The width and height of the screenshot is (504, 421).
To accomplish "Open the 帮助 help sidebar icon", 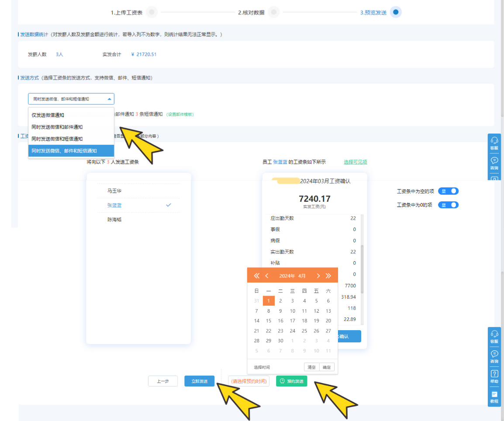I will point(494,376).
